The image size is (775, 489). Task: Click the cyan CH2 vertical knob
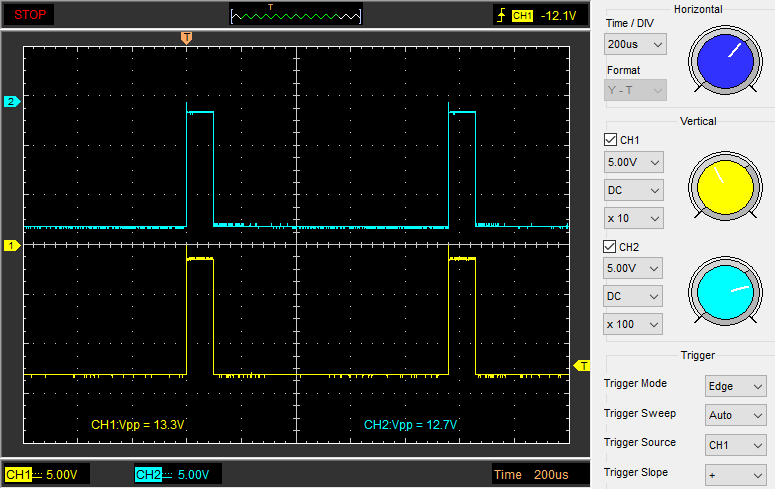(x=725, y=292)
